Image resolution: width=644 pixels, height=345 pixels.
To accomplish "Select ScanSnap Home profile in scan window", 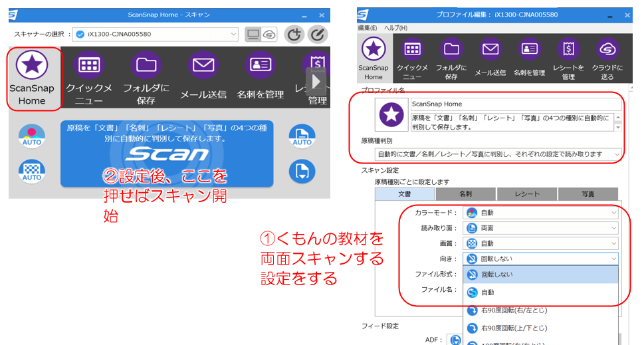I will [x=32, y=78].
